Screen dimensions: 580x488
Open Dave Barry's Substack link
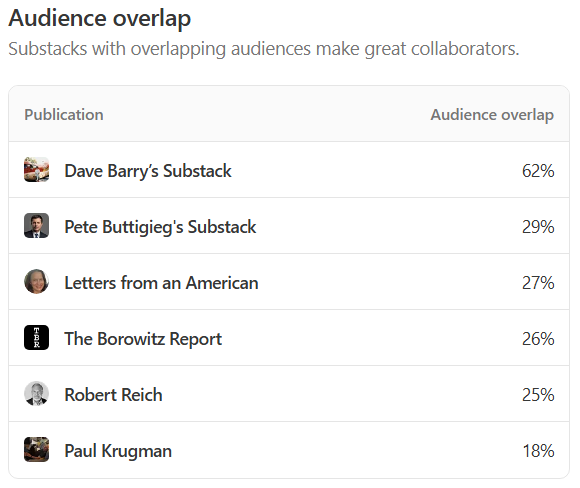[x=148, y=171]
